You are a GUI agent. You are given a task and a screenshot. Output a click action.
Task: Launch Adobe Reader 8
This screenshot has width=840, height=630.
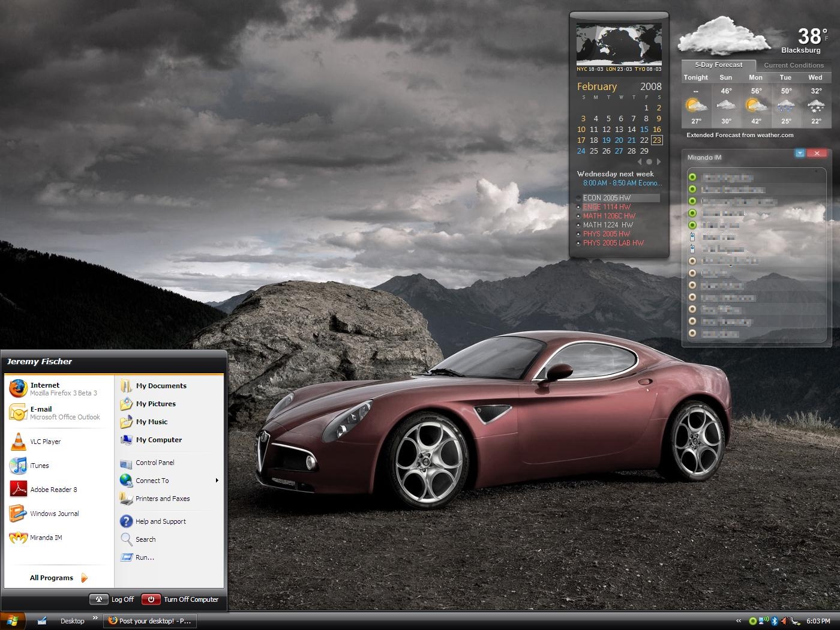[59, 490]
